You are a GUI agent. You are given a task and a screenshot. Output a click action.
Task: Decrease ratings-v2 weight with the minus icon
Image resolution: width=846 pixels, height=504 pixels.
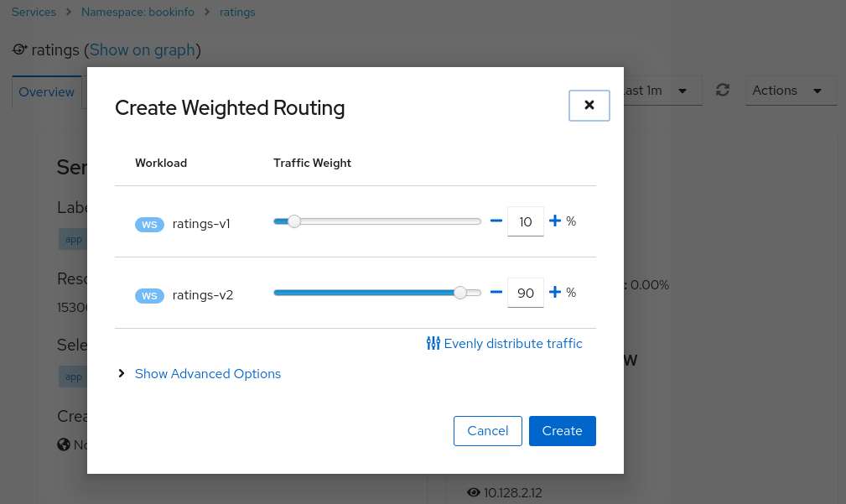tap(496, 293)
